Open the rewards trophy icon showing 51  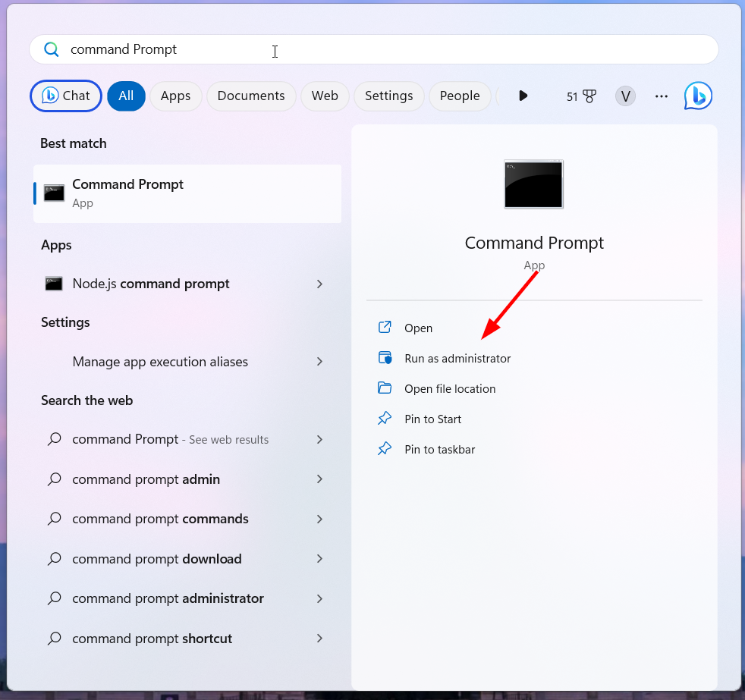pyautogui.click(x=589, y=96)
